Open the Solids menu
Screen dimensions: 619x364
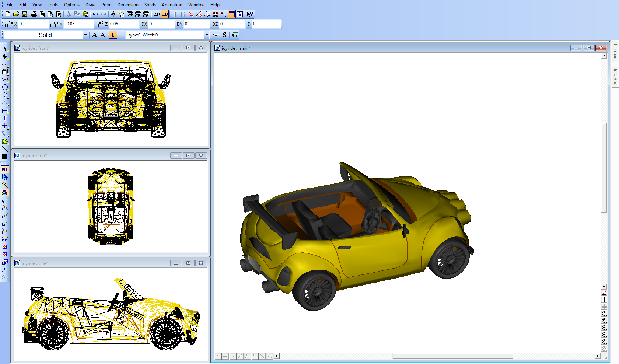(x=150, y=5)
